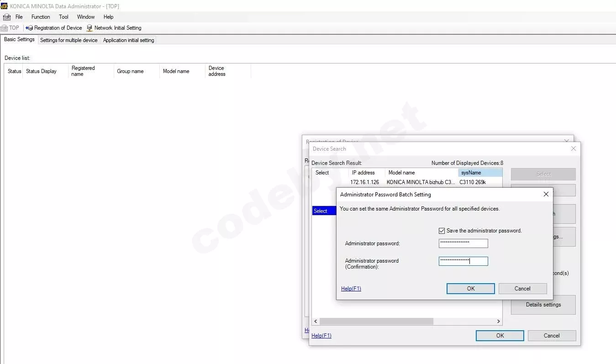Click the document icon left of File menu

pyautogui.click(x=6, y=17)
